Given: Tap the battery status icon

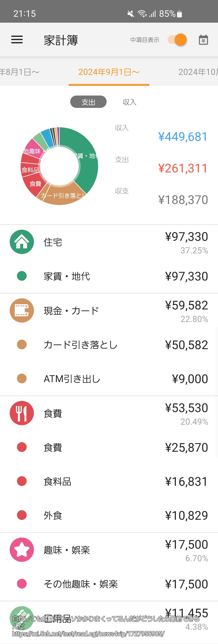Looking at the screenshot, I should (x=179, y=14).
